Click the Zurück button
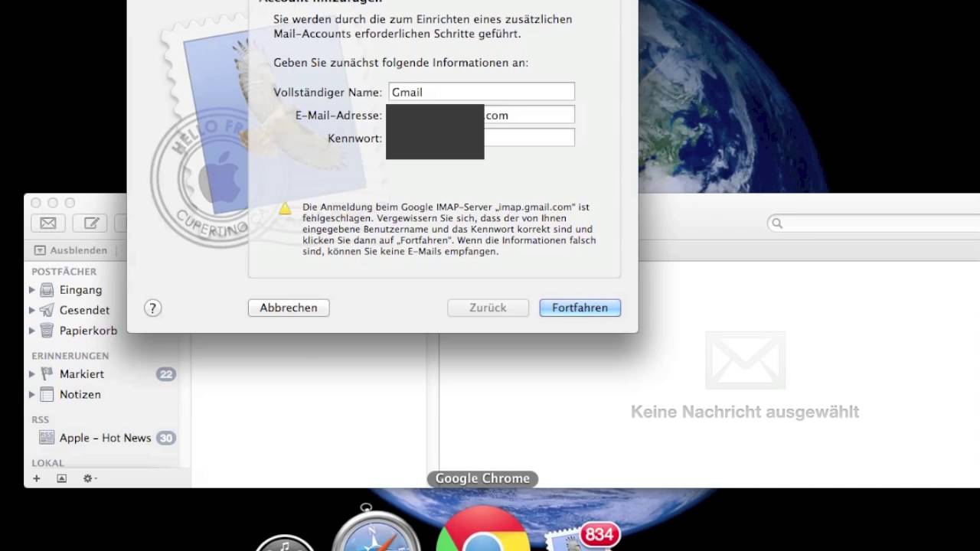The image size is (980, 551). (488, 308)
